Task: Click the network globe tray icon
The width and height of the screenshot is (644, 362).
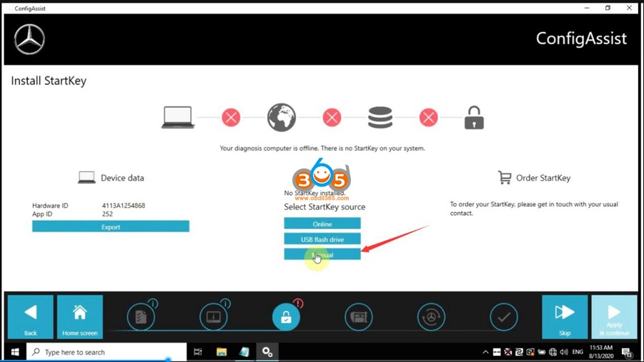Action: (553, 352)
